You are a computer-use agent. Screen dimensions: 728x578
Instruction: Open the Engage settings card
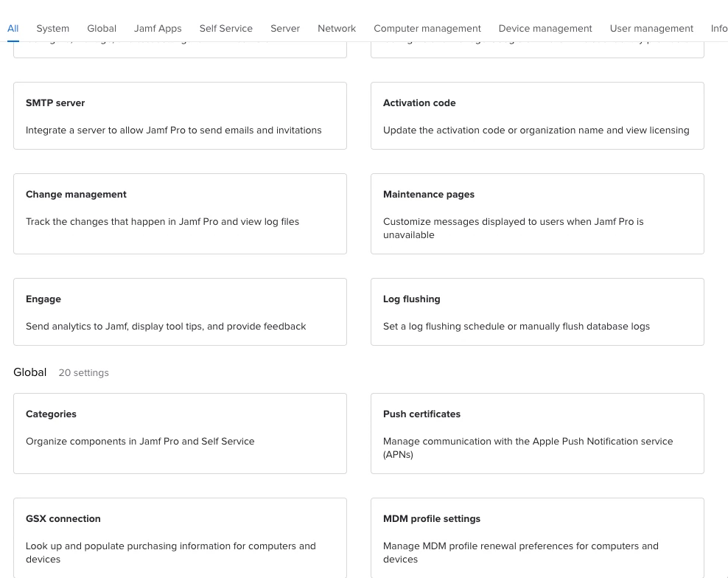point(180,312)
